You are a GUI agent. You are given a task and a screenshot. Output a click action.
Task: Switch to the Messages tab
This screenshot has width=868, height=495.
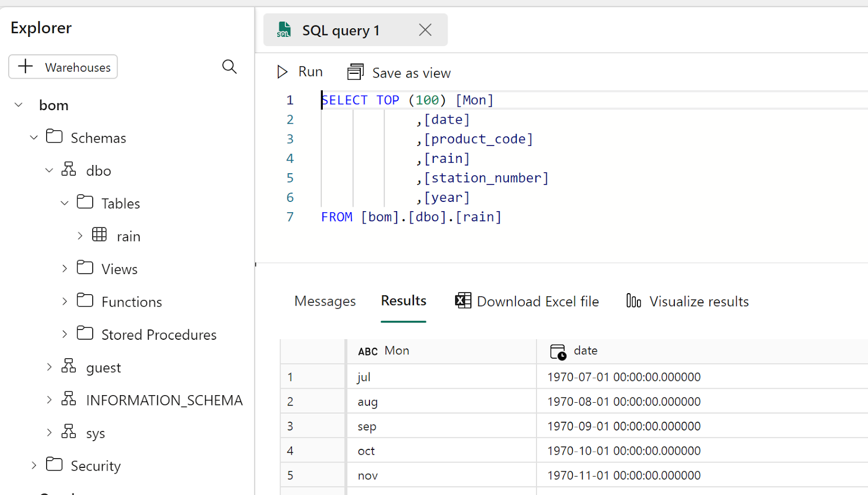(325, 301)
